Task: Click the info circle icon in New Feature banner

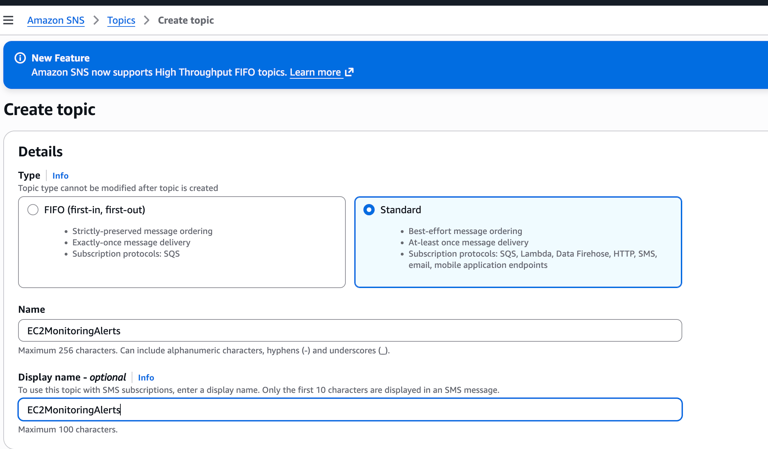Action: (x=20, y=58)
